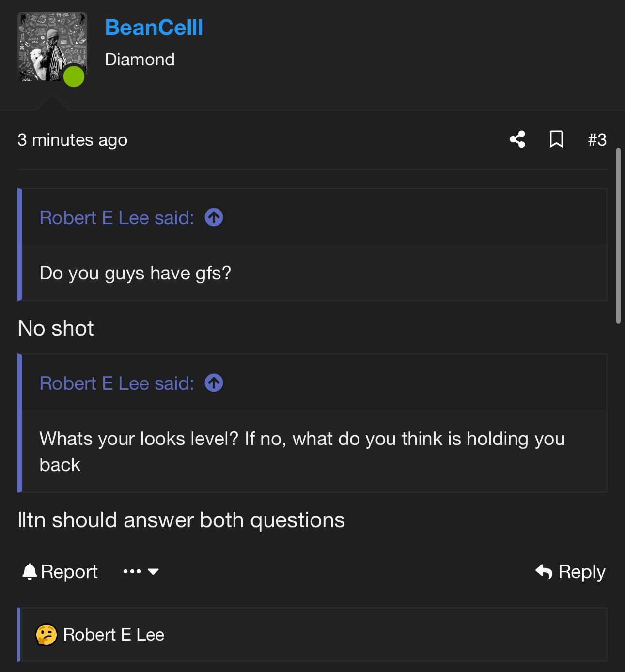The width and height of the screenshot is (625, 672).
Task: Jump to the quoted "looks level" post via up-arrow
Action: [214, 383]
